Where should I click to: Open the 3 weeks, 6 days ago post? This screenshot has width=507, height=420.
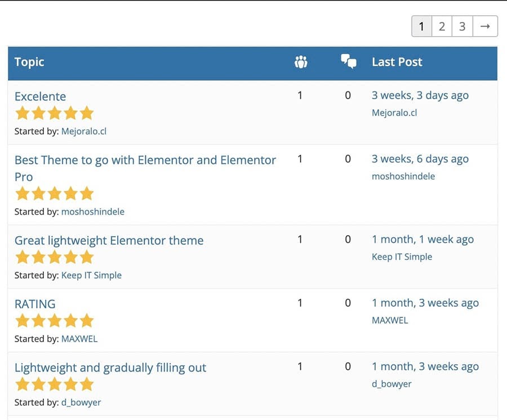click(x=420, y=160)
